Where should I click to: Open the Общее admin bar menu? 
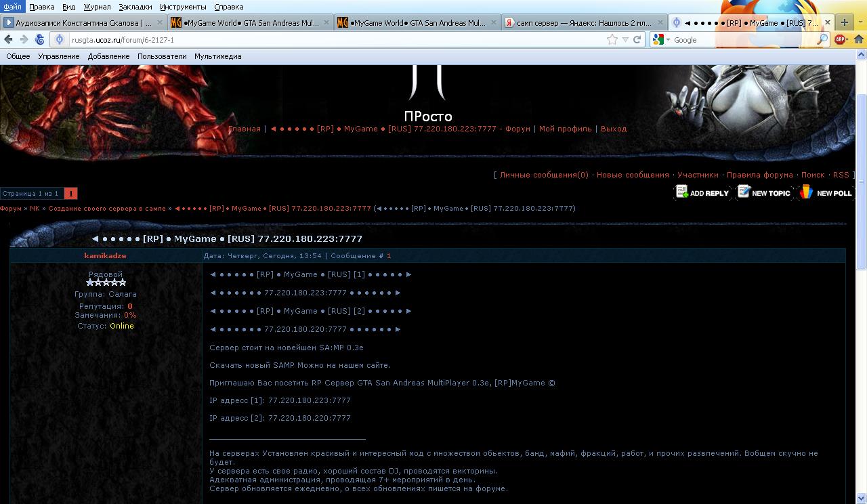[18, 56]
